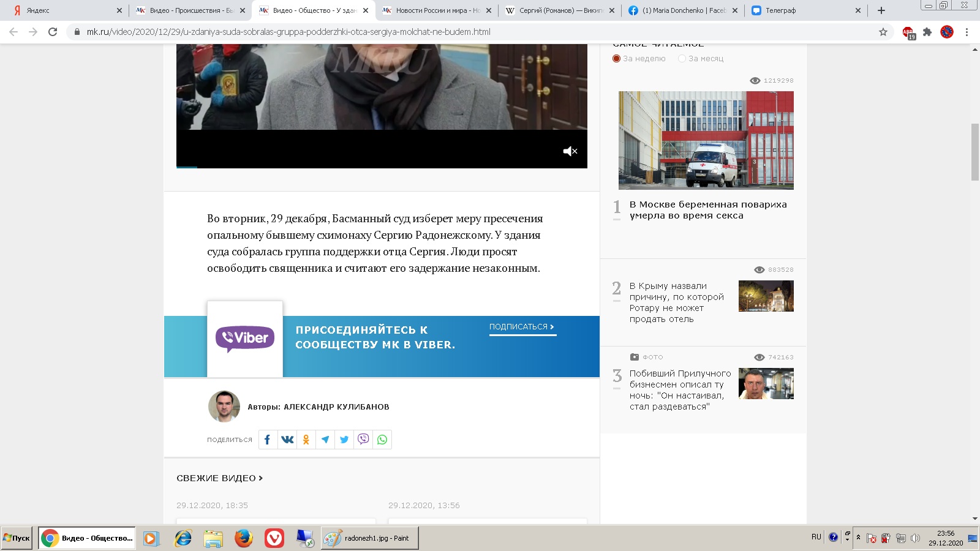Open Firefox from taskbar

(x=244, y=538)
